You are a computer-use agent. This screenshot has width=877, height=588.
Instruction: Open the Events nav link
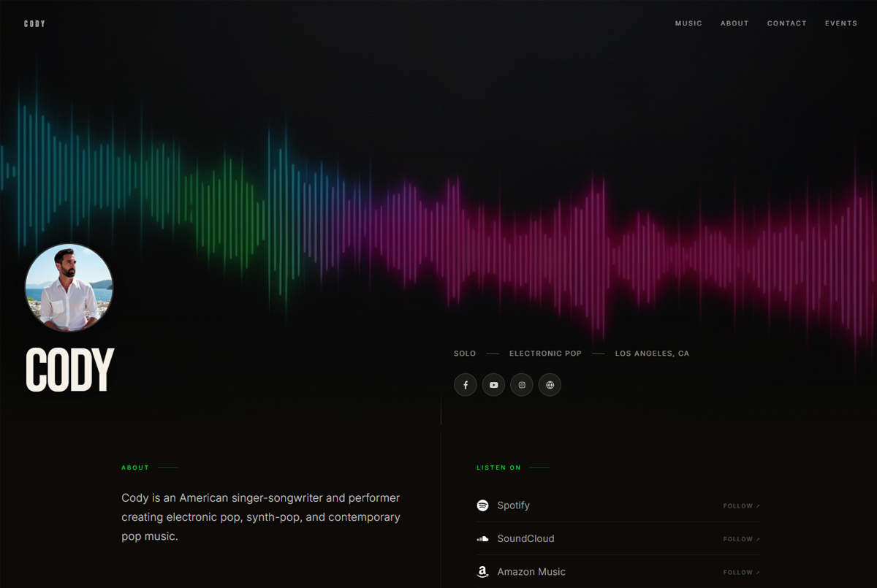click(841, 23)
